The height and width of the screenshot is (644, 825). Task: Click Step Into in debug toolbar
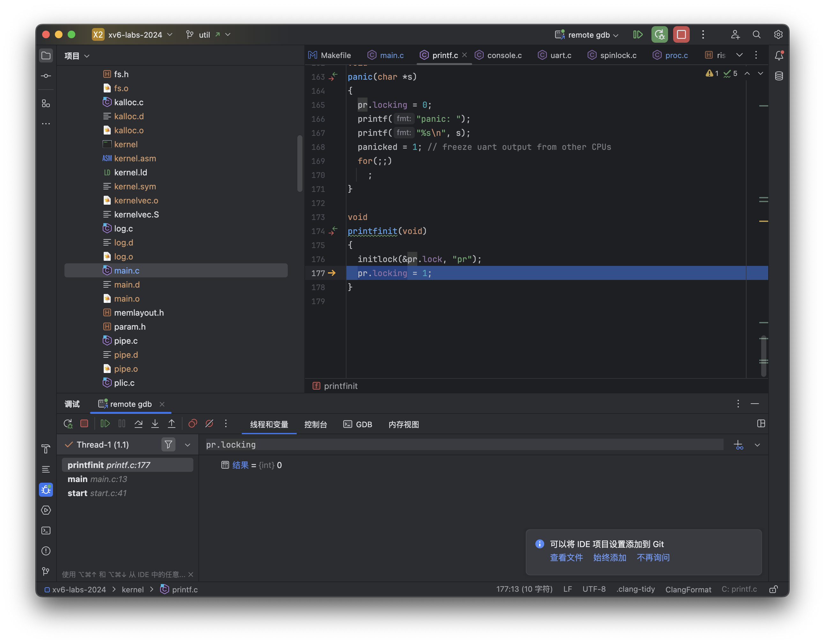[x=155, y=424]
